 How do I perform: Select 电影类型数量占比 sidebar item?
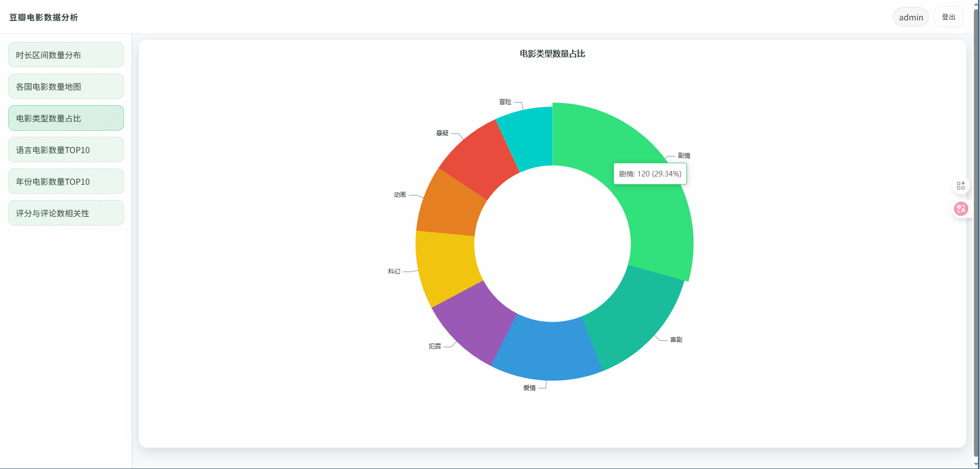click(66, 118)
